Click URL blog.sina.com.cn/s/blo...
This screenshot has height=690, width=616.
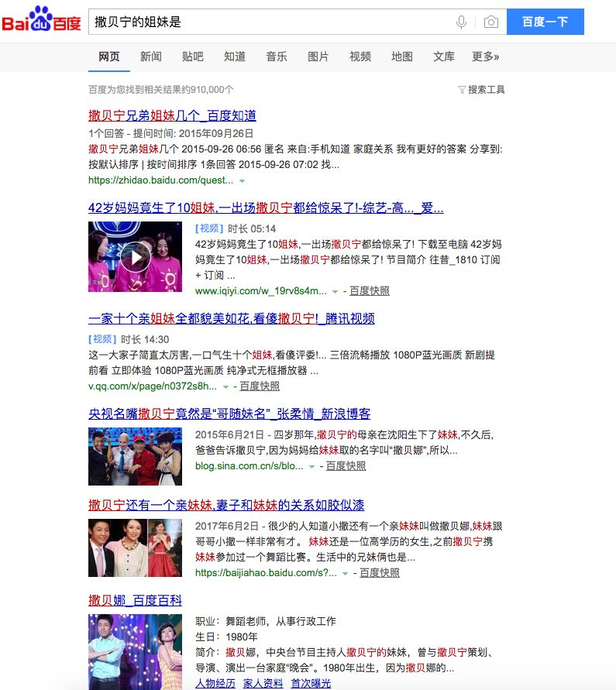(249, 466)
